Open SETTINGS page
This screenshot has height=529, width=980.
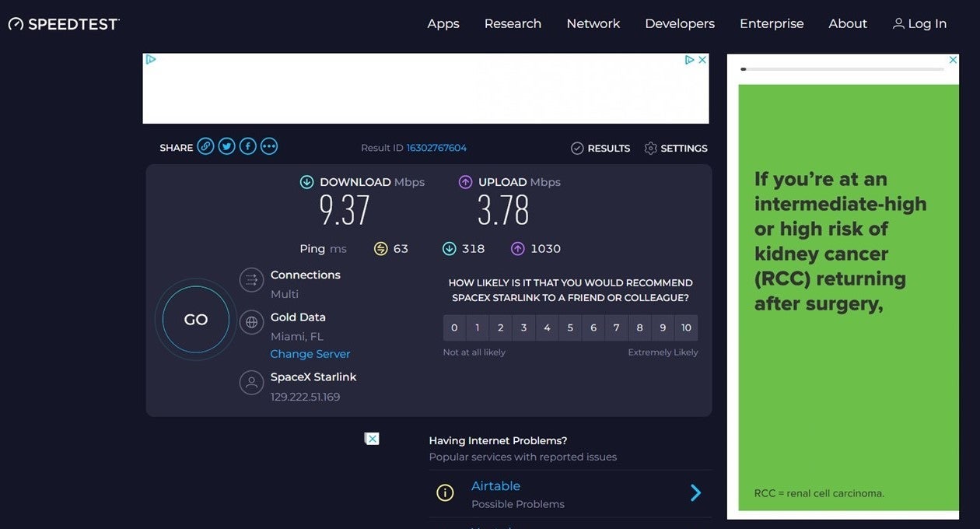(x=676, y=149)
